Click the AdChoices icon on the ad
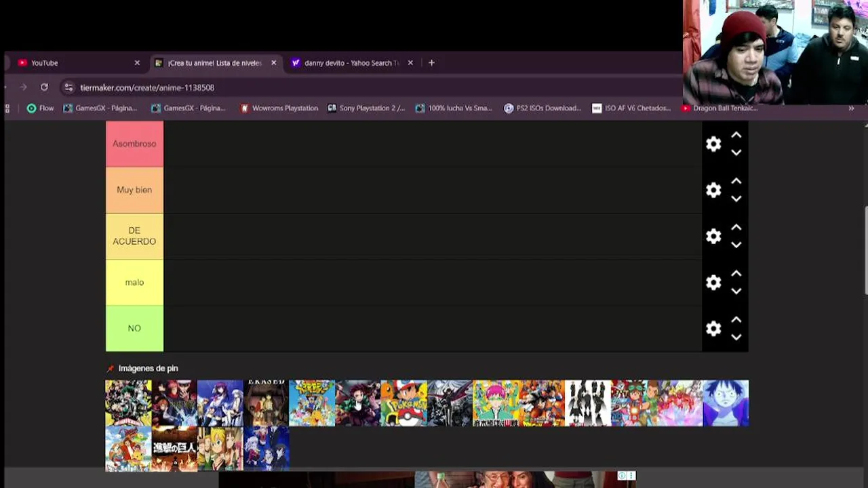Viewport: 868px width, 488px height. 622,476
